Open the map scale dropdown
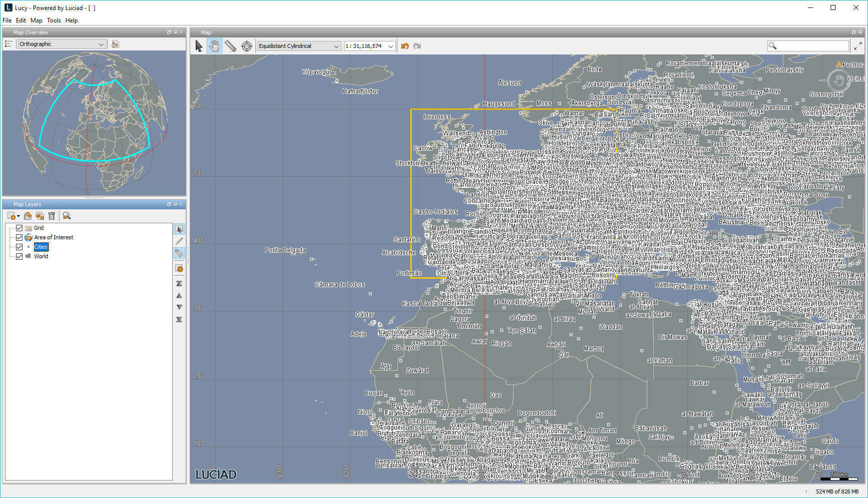The width and height of the screenshot is (868, 498). pos(370,46)
